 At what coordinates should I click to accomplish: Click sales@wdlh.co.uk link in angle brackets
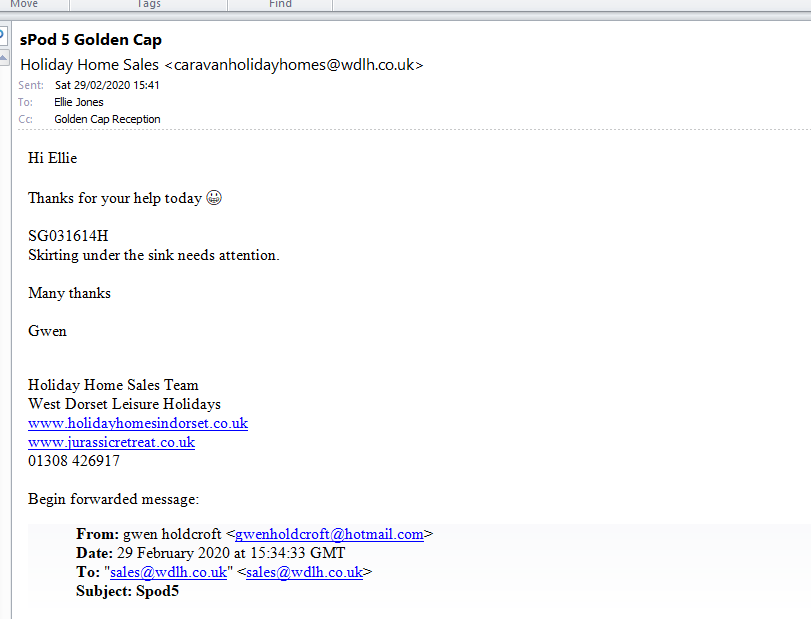pyautogui.click(x=304, y=572)
